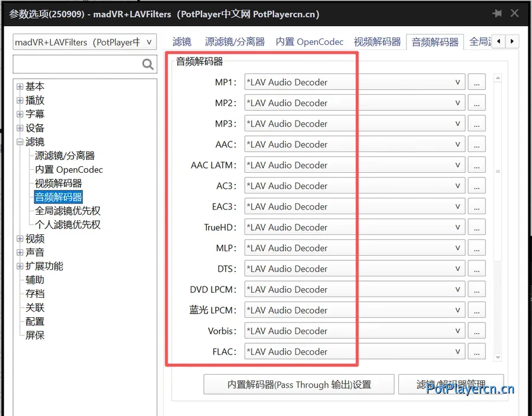The height and width of the screenshot is (416, 532).
Task: Open the madVR+LAVFilters preset dropdown
Action: point(150,42)
